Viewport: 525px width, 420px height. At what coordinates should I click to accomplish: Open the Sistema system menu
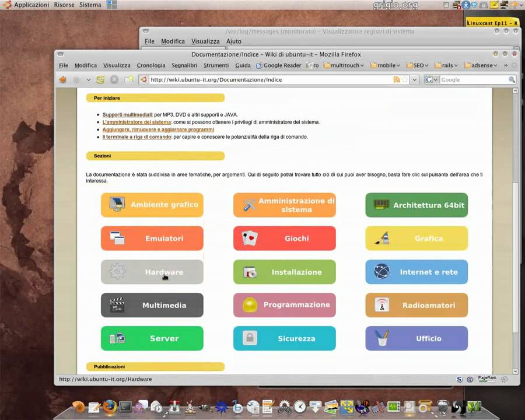tap(90, 5)
